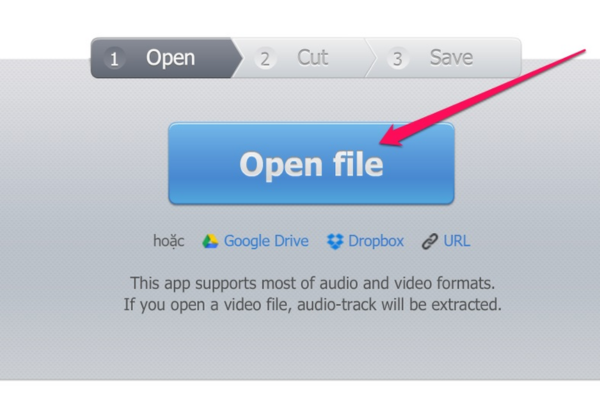Click the chain link URL icon
The width and height of the screenshot is (600, 400).
point(430,242)
